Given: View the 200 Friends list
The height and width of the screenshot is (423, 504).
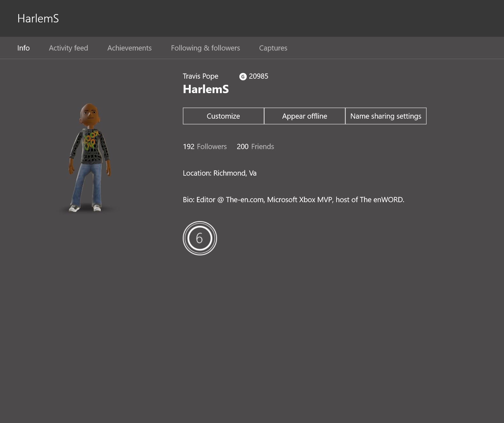Looking at the screenshot, I should [x=255, y=147].
